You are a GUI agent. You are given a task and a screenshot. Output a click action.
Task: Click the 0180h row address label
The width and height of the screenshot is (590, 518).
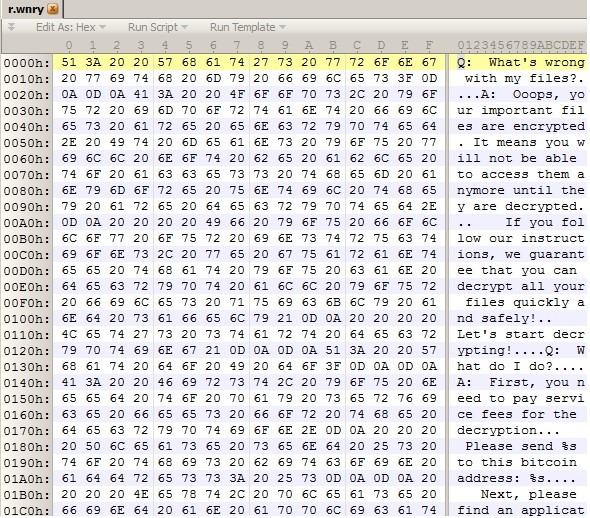pyautogui.click(x=26, y=447)
